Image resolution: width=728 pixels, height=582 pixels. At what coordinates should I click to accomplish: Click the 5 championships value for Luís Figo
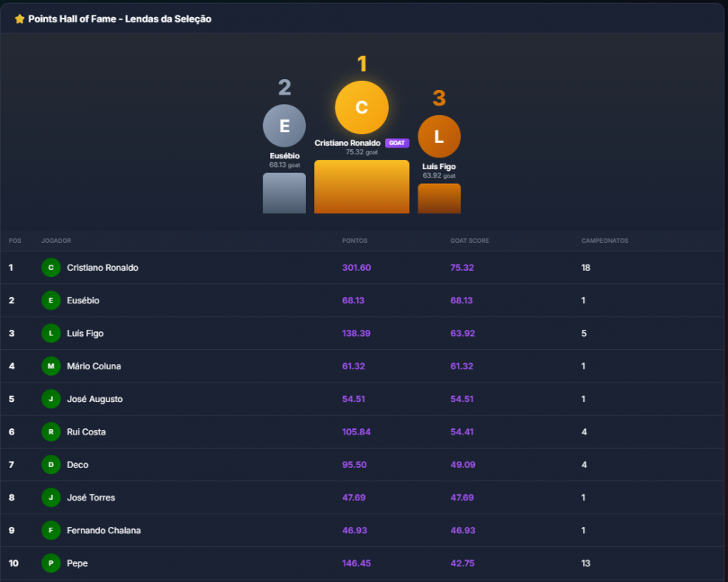pos(584,333)
